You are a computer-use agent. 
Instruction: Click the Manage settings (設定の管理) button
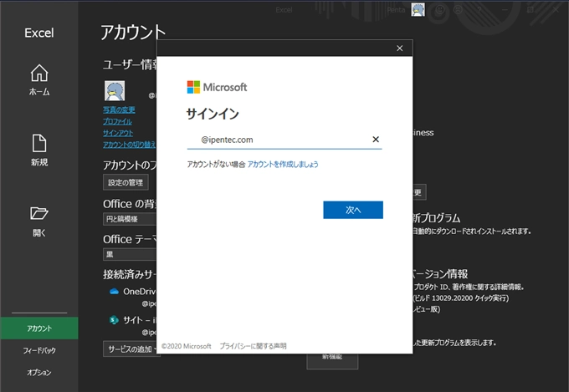pyautogui.click(x=126, y=182)
